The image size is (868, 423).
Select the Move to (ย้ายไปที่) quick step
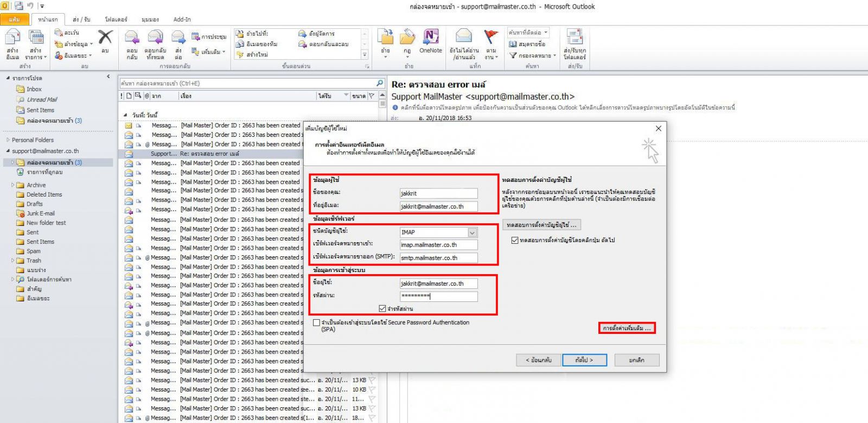[x=252, y=34]
